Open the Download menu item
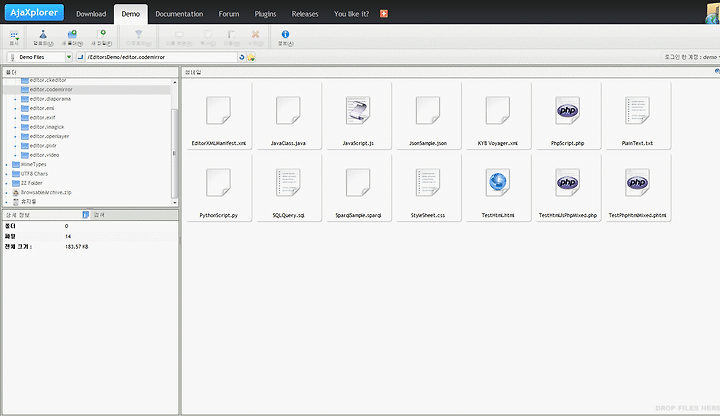 (x=91, y=14)
